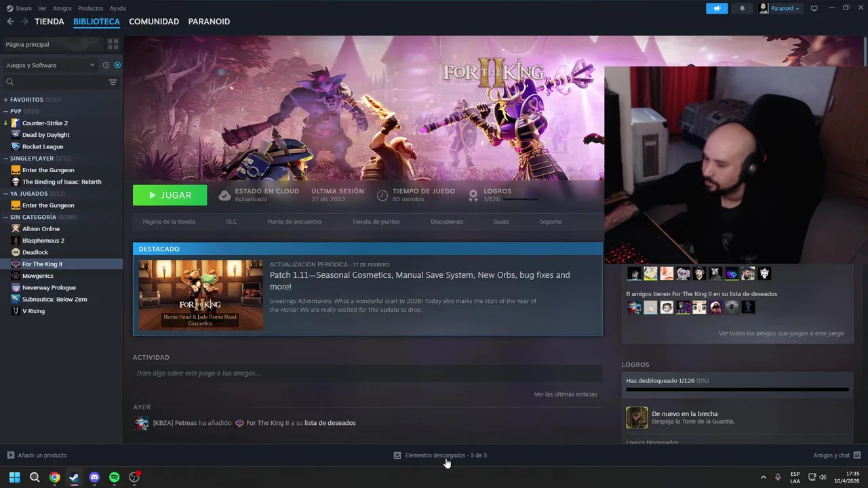The image size is (868, 488).
Task: Select Blasphemous 2 in library
Action: 43,241
